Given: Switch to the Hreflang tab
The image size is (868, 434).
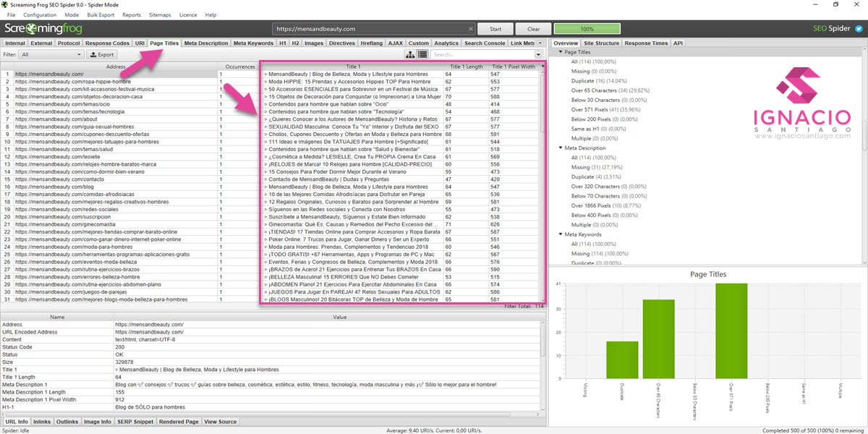Looking at the screenshot, I should click(x=372, y=43).
